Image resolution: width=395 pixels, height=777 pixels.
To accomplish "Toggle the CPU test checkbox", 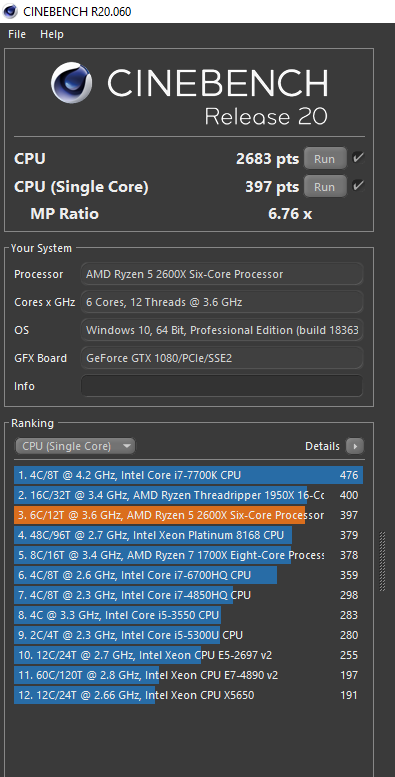I will (358, 158).
